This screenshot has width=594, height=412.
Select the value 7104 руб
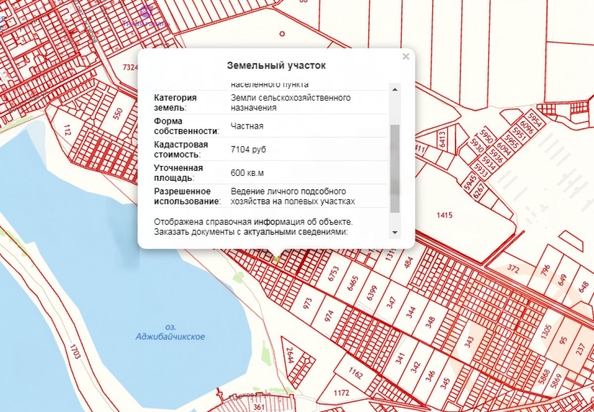pyautogui.click(x=248, y=150)
